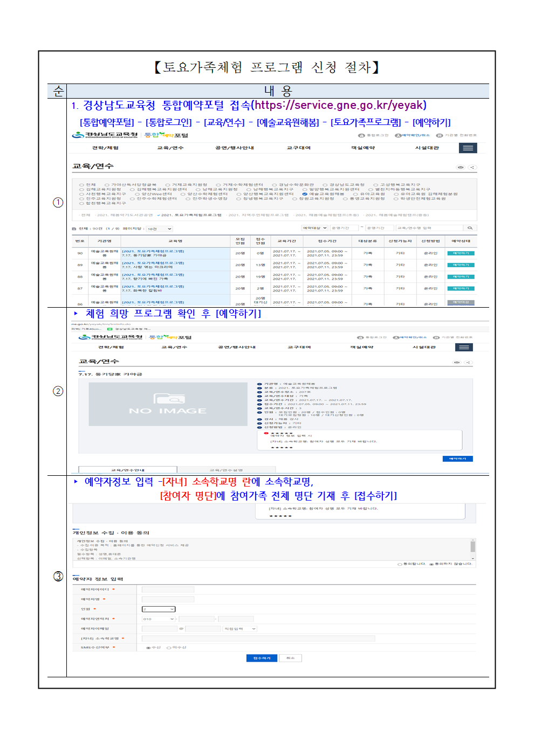Switch to 교육/연수안내 tab
Viewport: 535px width, 756px height.
click(128, 470)
